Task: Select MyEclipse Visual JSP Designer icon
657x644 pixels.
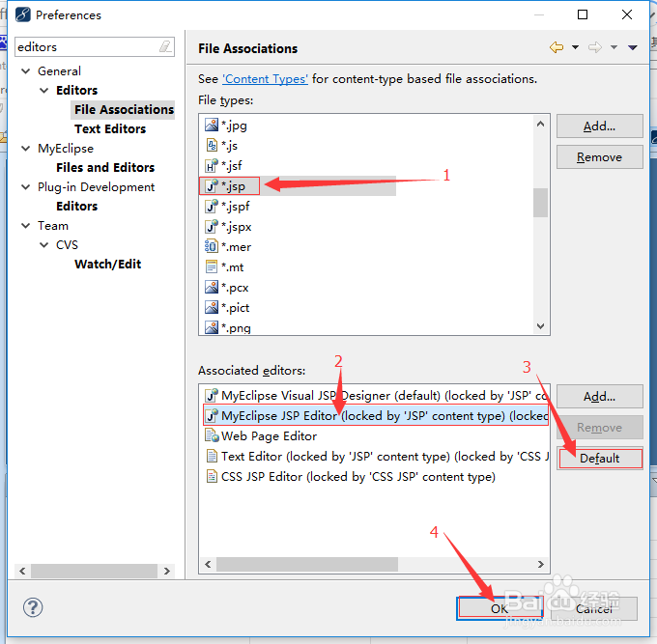Action: pos(212,395)
